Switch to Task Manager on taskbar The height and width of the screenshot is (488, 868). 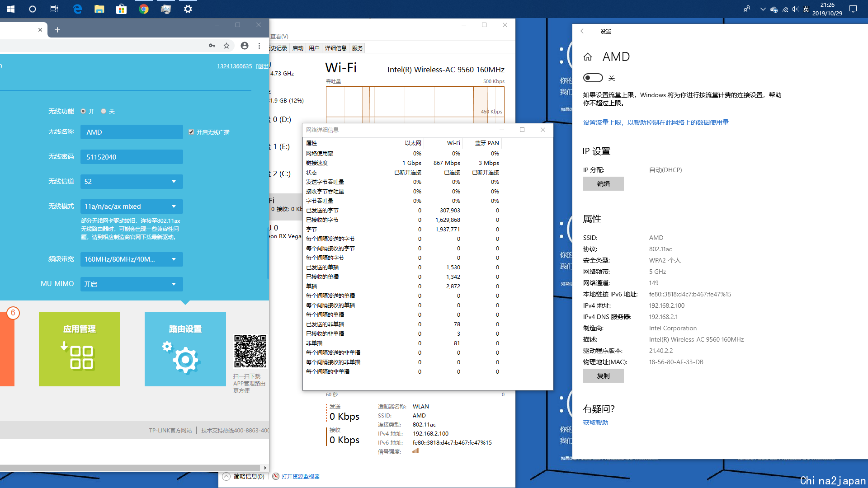click(x=166, y=9)
